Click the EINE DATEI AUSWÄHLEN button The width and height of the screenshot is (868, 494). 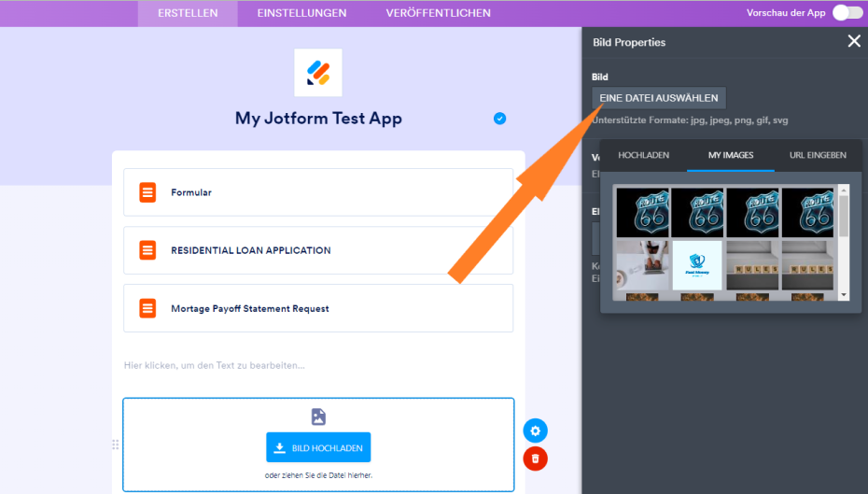(x=659, y=98)
